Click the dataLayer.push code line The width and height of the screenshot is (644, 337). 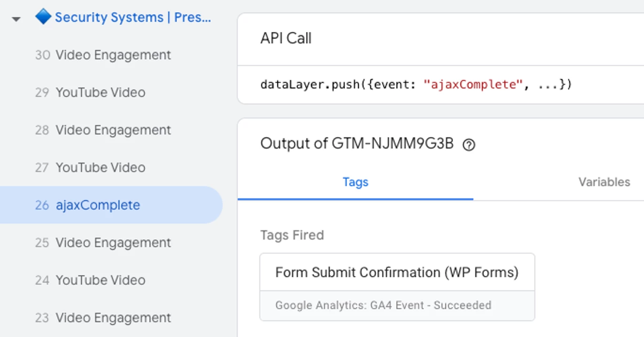coord(416,85)
